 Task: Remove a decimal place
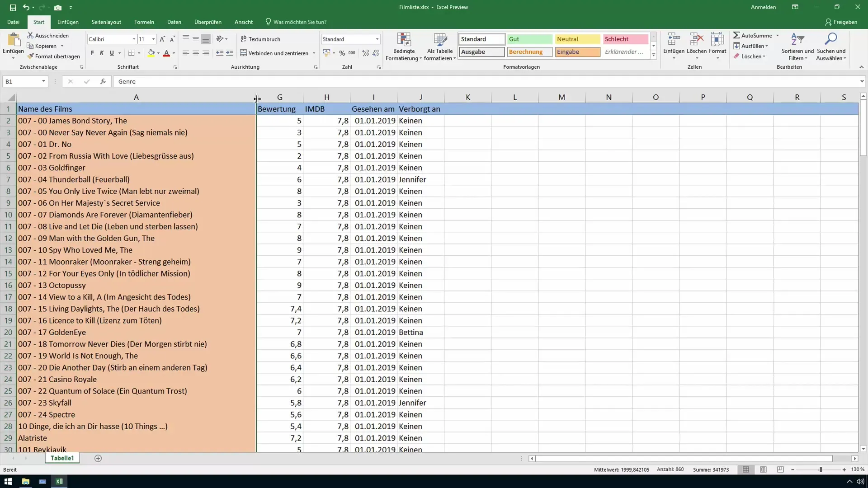pyautogui.click(x=376, y=53)
